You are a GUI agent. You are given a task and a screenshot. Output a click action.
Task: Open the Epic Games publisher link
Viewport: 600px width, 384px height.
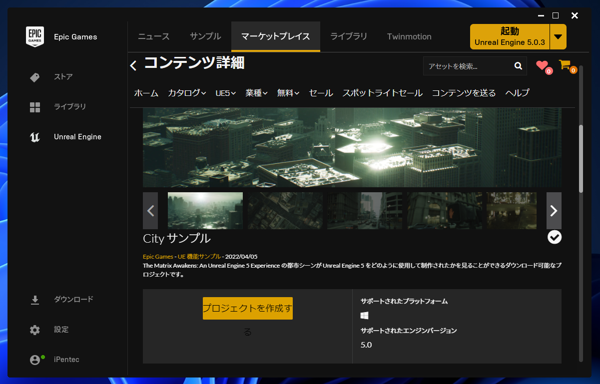(158, 257)
